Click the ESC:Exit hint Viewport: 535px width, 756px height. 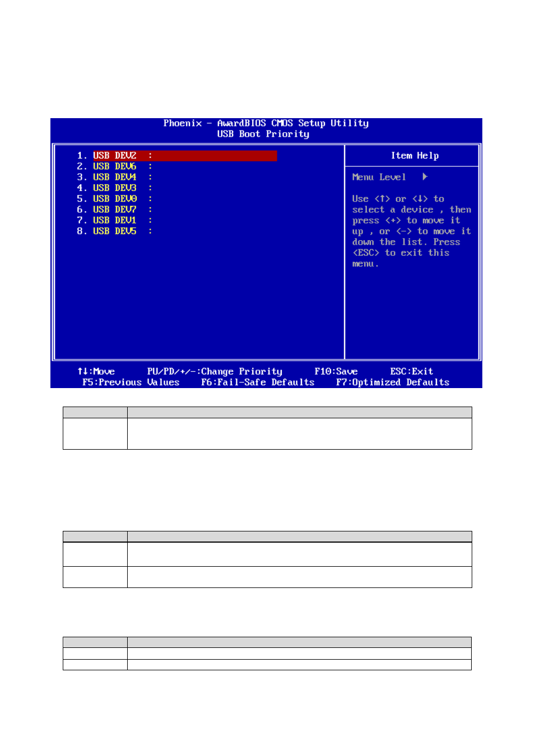(x=411, y=371)
